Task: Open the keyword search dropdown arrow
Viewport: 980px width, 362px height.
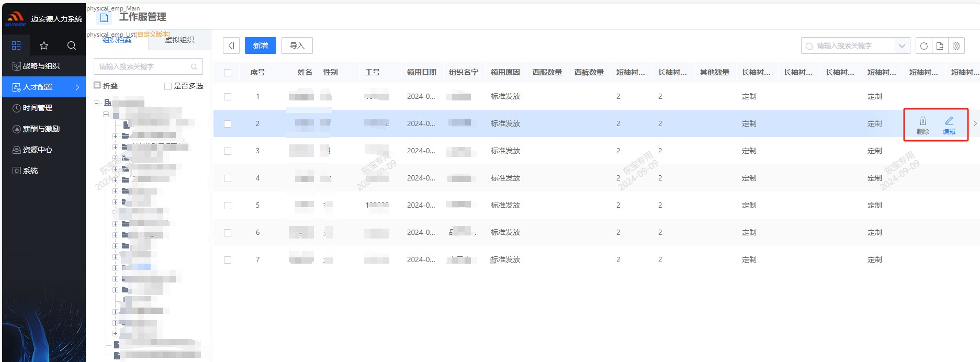Action: coord(902,46)
